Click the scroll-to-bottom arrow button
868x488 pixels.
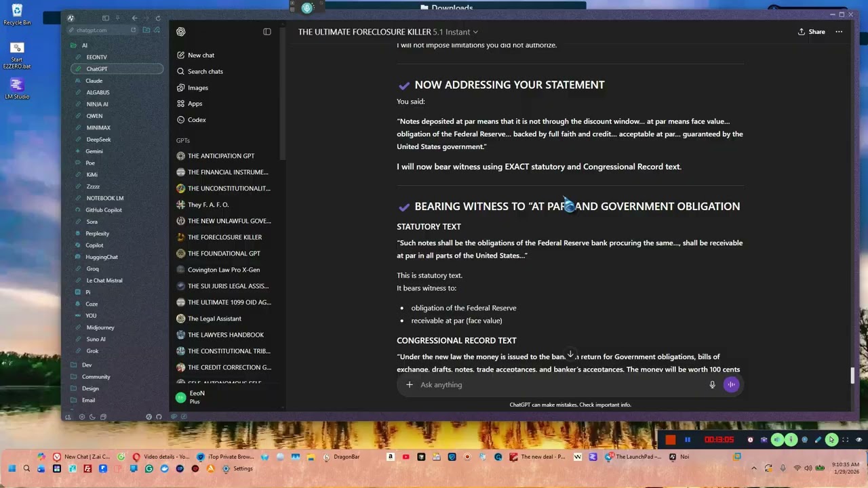570,355
